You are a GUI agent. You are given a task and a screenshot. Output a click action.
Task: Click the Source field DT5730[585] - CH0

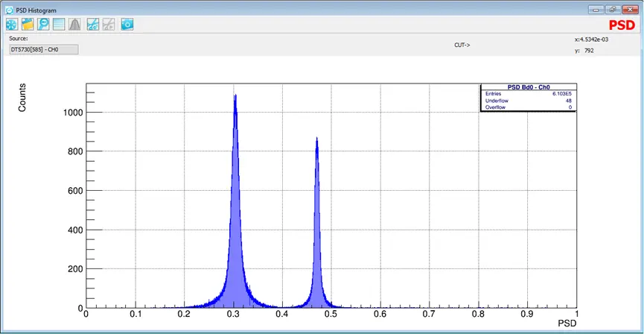coord(43,50)
